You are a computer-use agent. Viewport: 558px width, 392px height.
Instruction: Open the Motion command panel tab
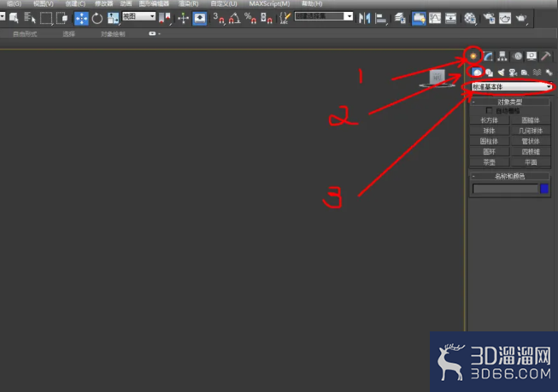518,56
